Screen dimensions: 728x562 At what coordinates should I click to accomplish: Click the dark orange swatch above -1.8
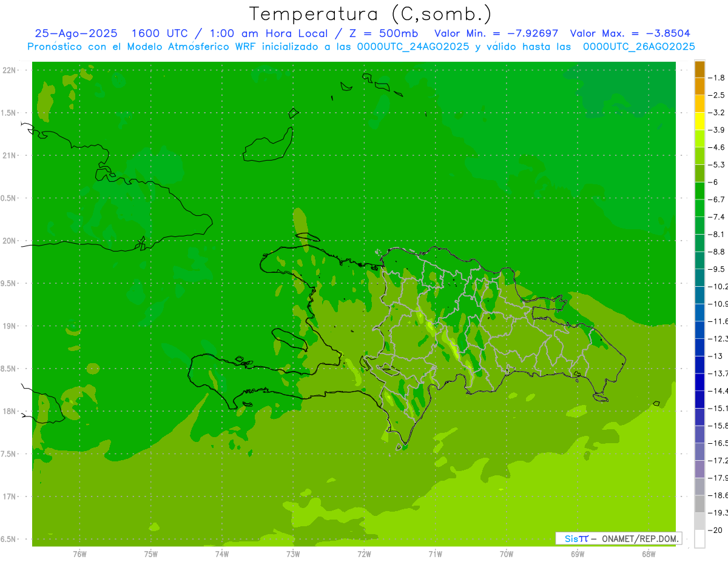click(x=699, y=69)
